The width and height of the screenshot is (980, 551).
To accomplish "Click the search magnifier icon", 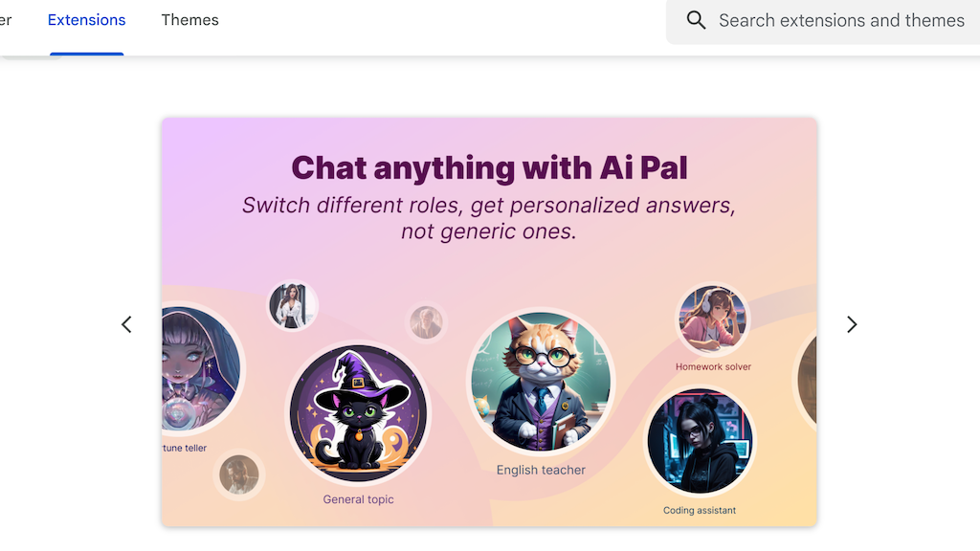I will tap(697, 20).
